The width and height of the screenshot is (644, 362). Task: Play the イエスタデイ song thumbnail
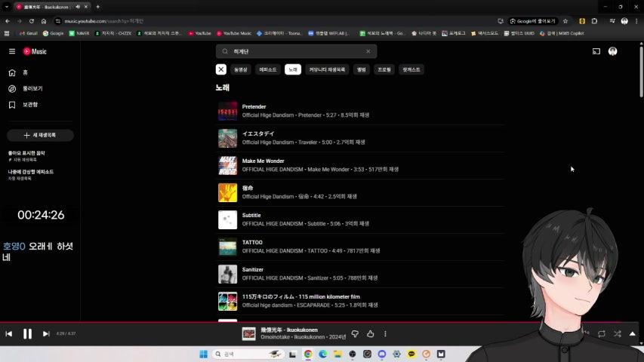tap(227, 138)
